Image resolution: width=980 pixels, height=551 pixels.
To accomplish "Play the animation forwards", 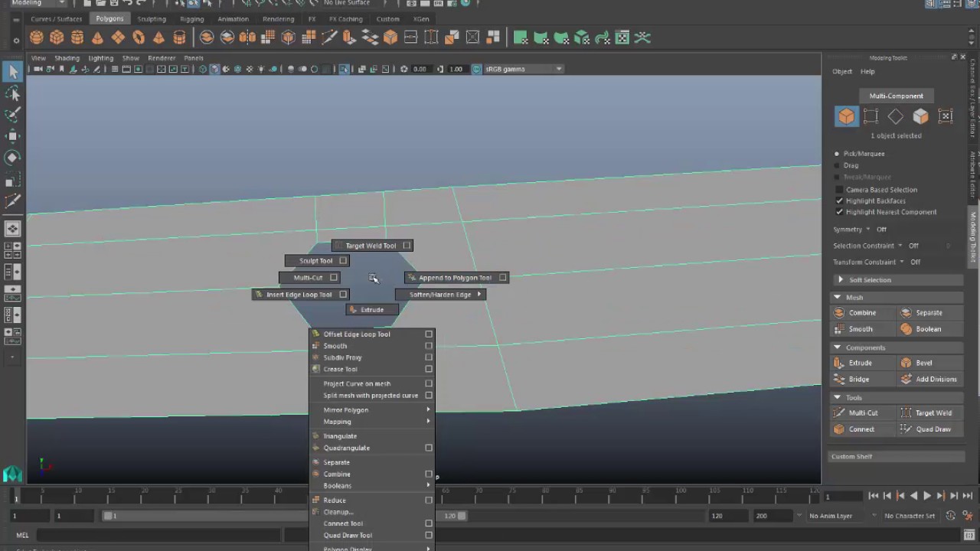I will pos(926,496).
